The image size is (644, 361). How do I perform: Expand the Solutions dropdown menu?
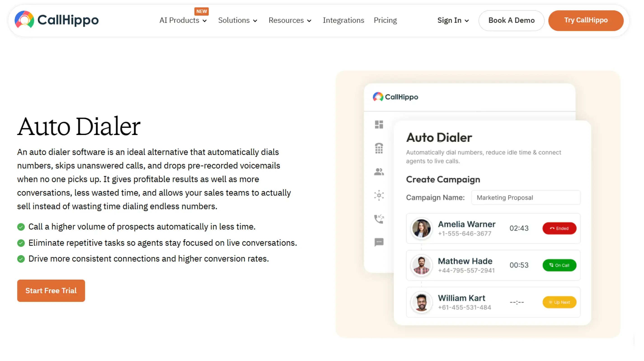(237, 20)
